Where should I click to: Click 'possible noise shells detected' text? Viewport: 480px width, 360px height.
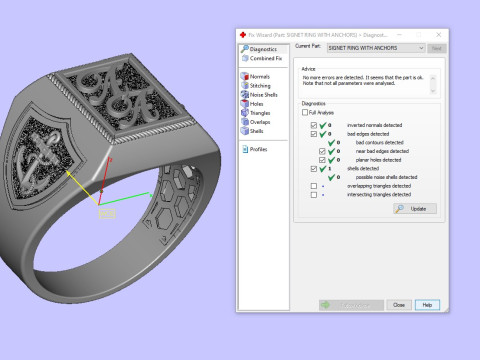coord(386,177)
